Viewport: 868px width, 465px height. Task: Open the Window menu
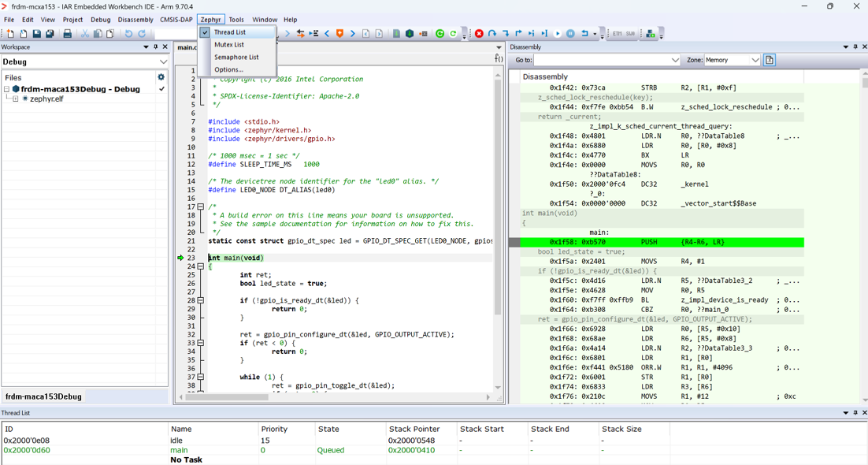point(265,20)
